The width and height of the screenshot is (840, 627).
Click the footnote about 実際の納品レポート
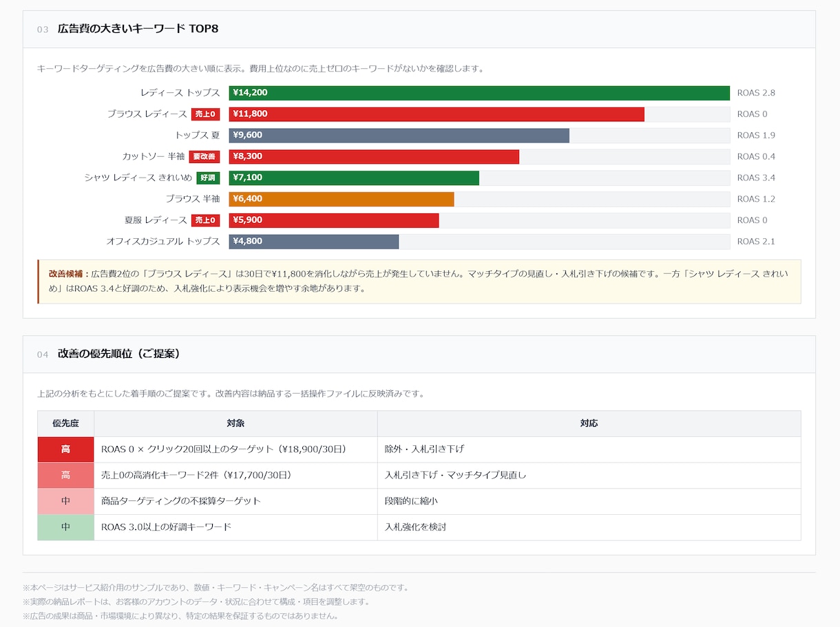(x=196, y=602)
